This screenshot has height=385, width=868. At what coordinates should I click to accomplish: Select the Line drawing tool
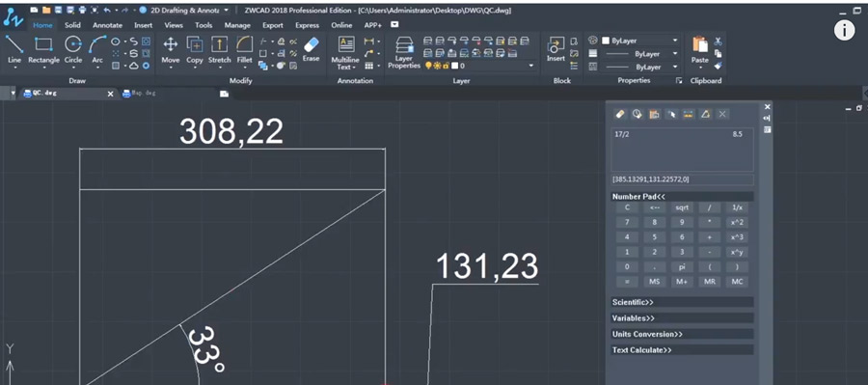click(x=14, y=50)
